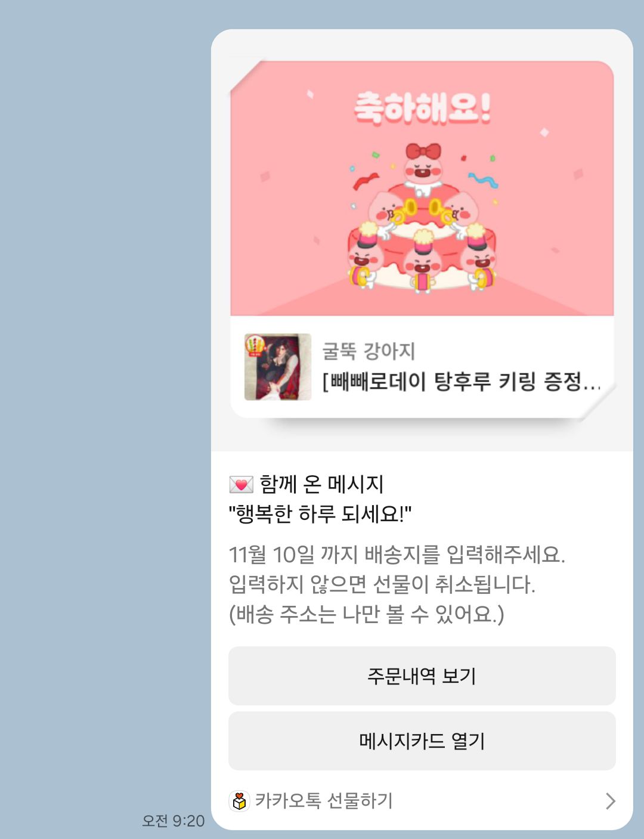Screen dimensions: 644x839
Task: Tap the 축하해요! heading on card
Action: 422,108
